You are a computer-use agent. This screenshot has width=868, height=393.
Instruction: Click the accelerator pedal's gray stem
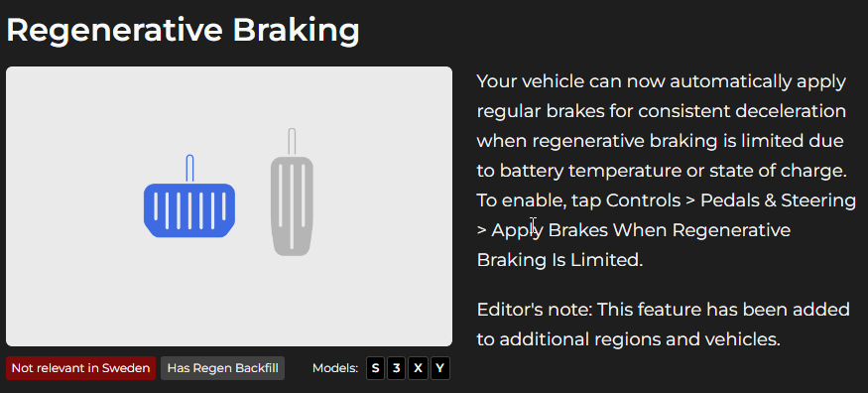pos(292,142)
